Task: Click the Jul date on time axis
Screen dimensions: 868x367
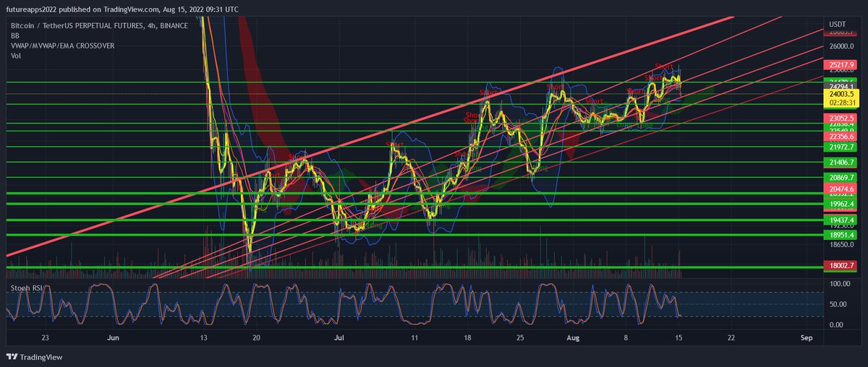Action: [338, 337]
